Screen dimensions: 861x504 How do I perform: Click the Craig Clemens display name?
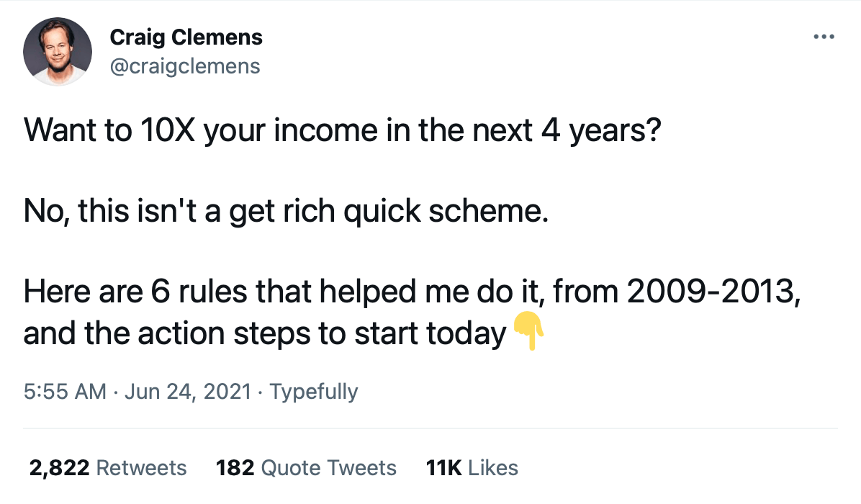point(186,37)
